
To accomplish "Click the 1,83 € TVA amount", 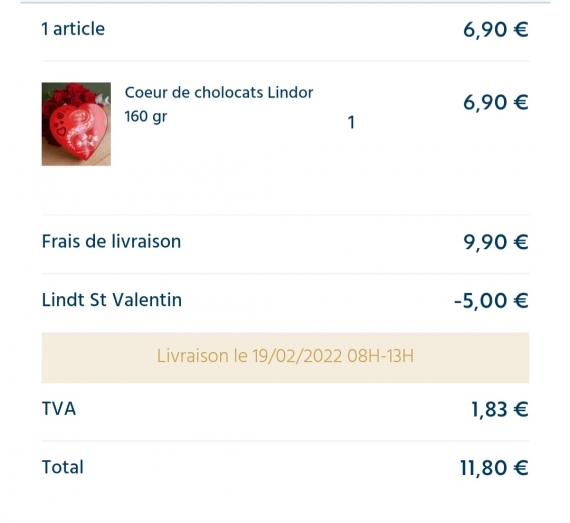I will pyautogui.click(x=499, y=410).
